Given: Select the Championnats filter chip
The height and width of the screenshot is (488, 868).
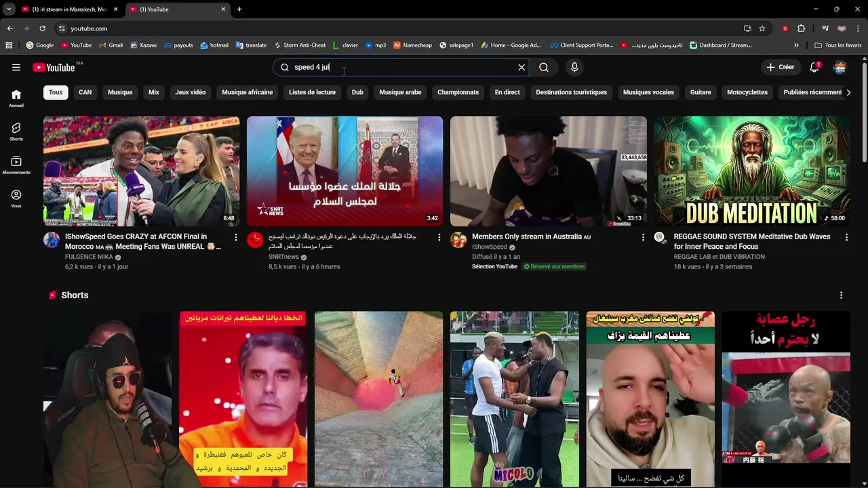Looking at the screenshot, I should coord(458,92).
